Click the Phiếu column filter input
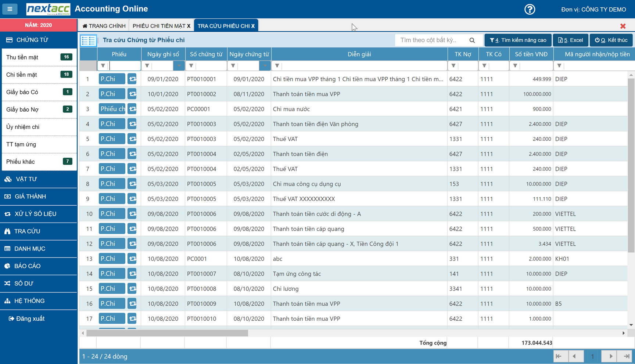Screen dimensions: 635x364 (124, 66)
